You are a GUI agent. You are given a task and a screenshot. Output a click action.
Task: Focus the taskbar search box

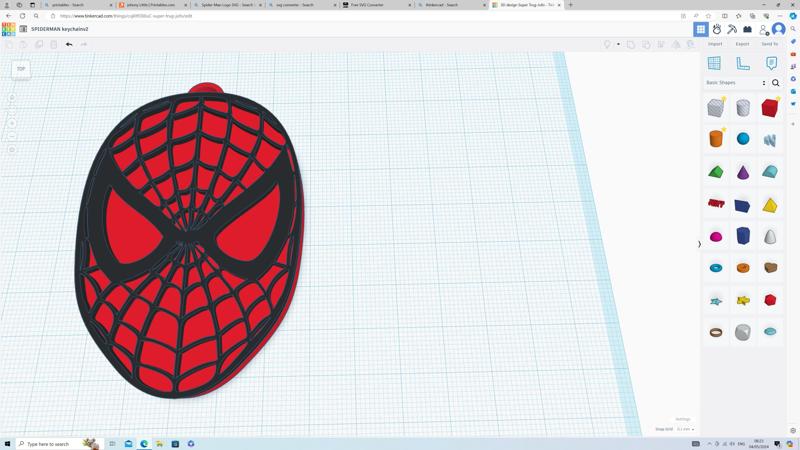pos(59,444)
